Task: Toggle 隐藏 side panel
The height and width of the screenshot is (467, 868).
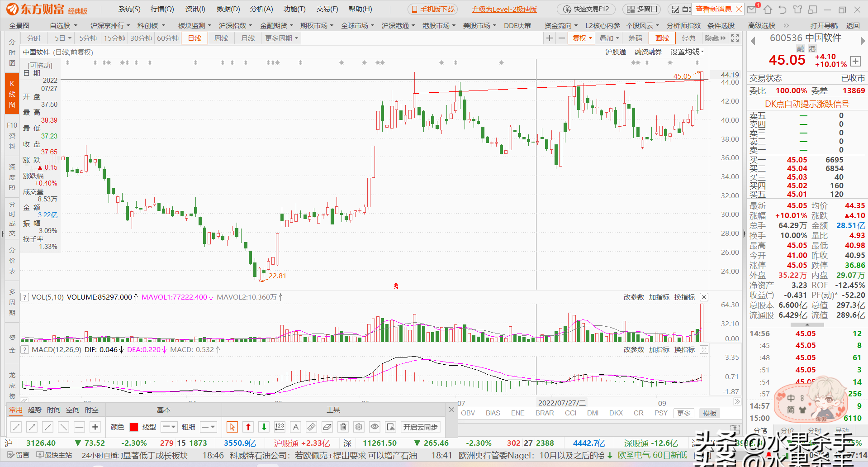Action: (715, 38)
